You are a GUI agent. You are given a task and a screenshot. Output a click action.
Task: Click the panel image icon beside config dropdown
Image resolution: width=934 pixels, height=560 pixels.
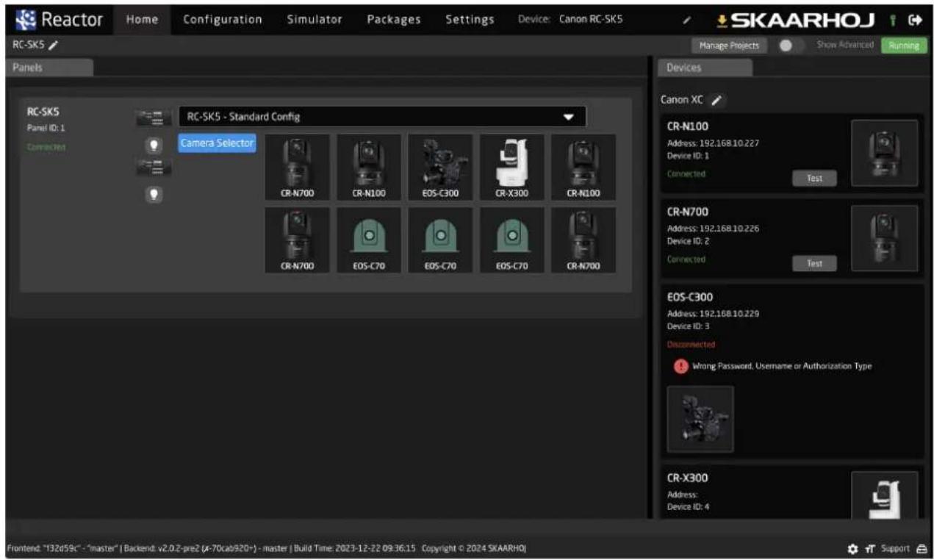154,117
